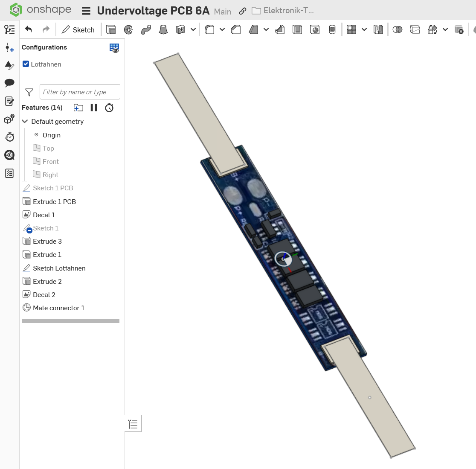Select Sketch Lötfahnen feature
The height and width of the screenshot is (469, 476).
click(54, 268)
